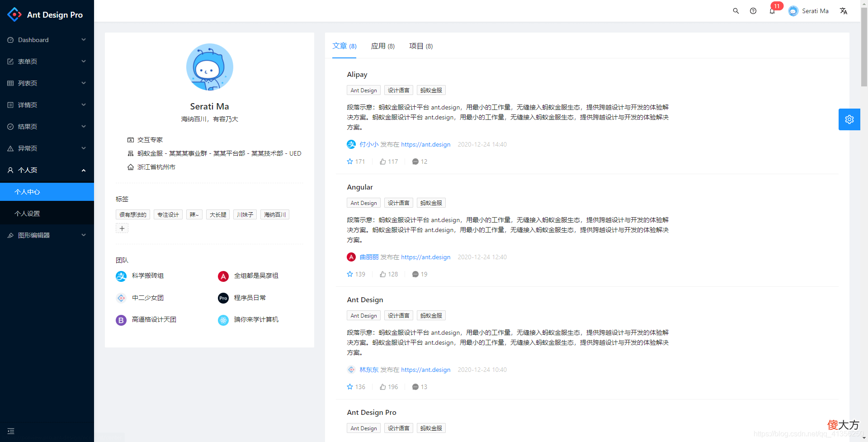Open the Alipay article title
Image resolution: width=868 pixels, height=442 pixels.
pyautogui.click(x=357, y=75)
